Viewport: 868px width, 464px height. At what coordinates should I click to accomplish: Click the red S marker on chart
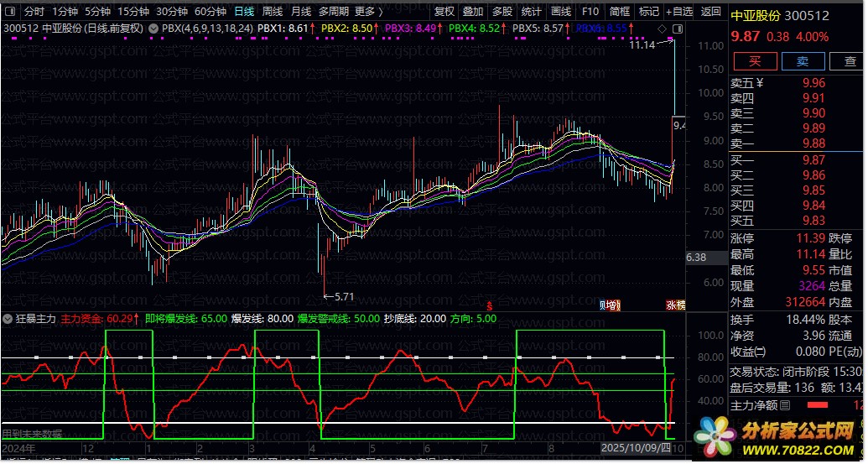coord(488,305)
